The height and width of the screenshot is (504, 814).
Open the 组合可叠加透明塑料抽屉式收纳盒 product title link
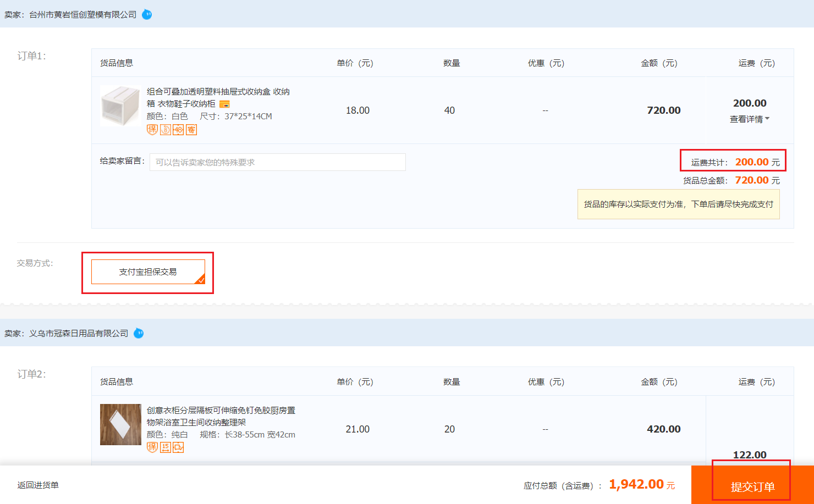tap(218, 92)
